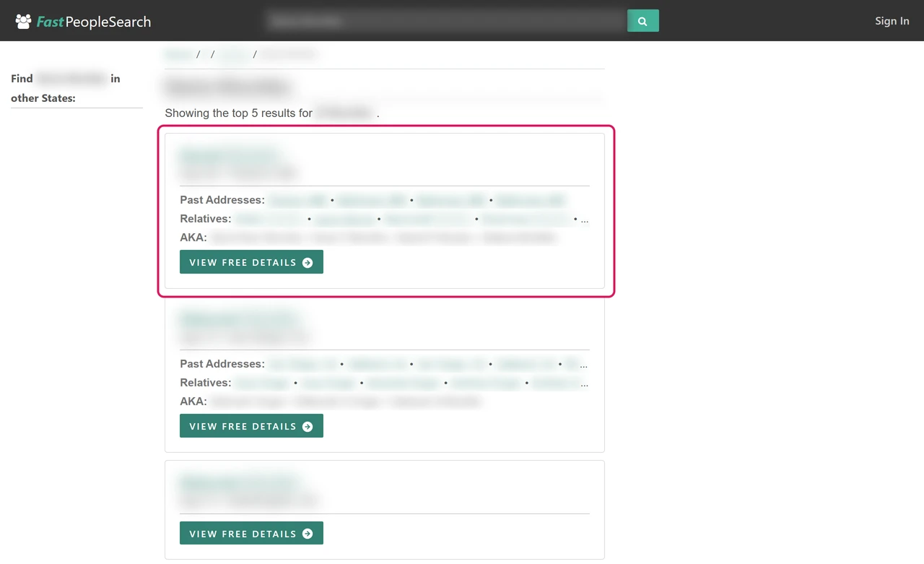View free details for first result card
The width and height of the screenshot is (924, 564).
point(251,262)
